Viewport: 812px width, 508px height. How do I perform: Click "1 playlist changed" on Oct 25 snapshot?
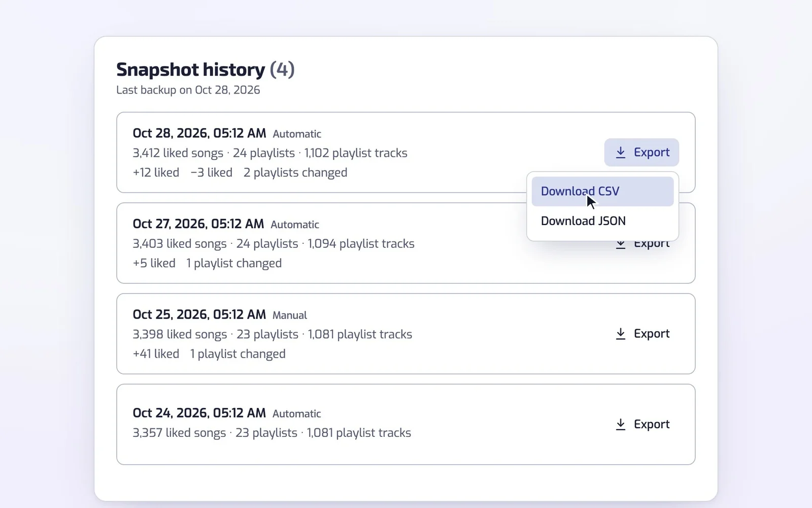(x=238, y=354)
